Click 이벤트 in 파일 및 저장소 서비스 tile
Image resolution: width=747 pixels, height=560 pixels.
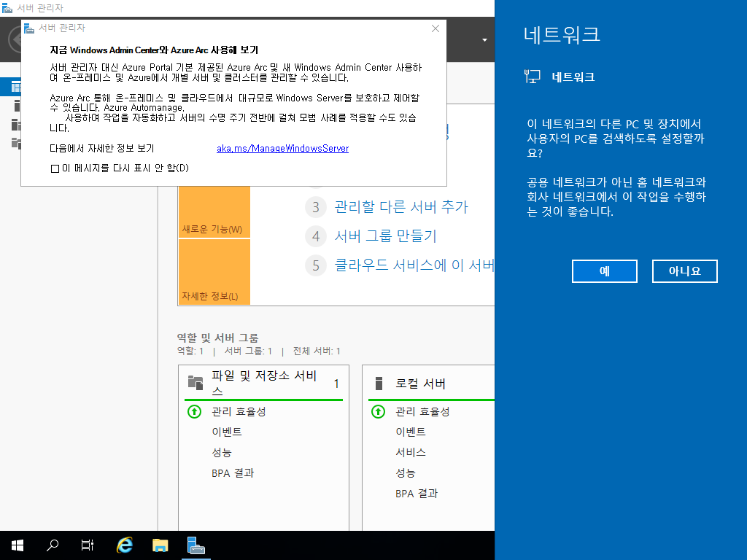tap(227, 432)
